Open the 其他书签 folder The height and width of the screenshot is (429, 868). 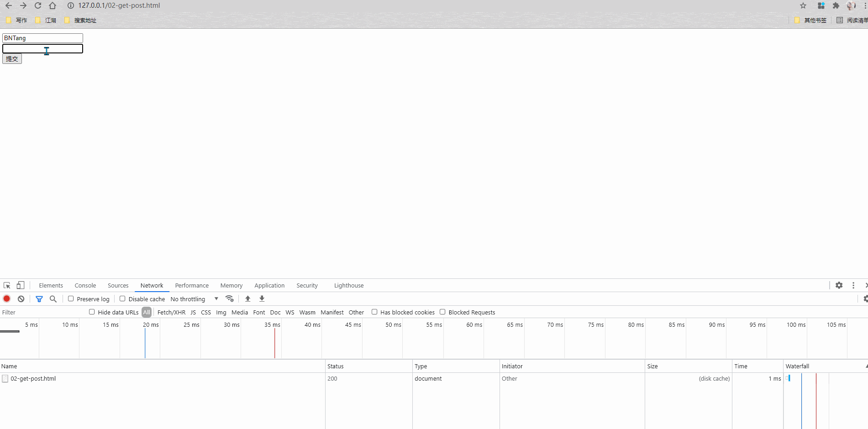pos(810,20)
